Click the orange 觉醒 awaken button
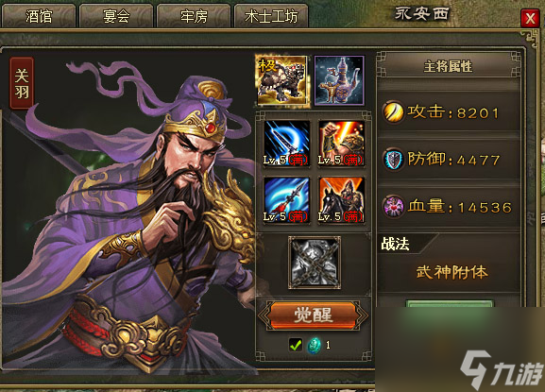545x392 pixels. coord(314,315)
